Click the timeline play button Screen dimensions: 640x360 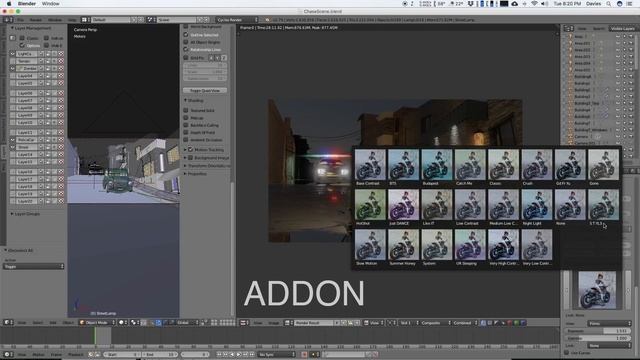click(239, 355)
